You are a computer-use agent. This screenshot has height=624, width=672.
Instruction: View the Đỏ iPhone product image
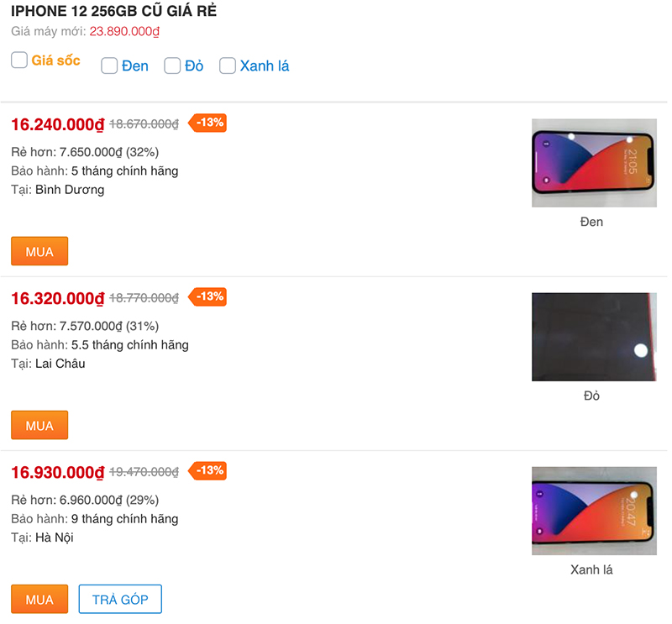click(593, 337)
